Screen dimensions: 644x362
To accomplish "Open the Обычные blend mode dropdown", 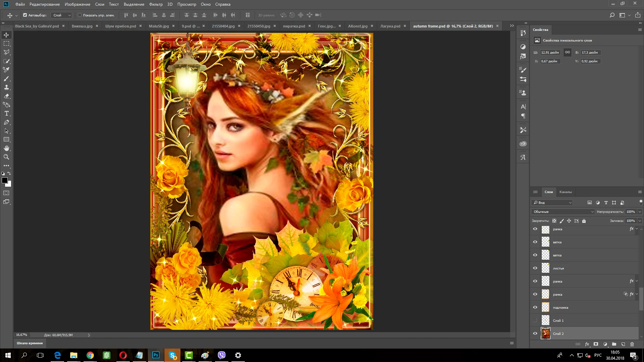I will 563,212.
